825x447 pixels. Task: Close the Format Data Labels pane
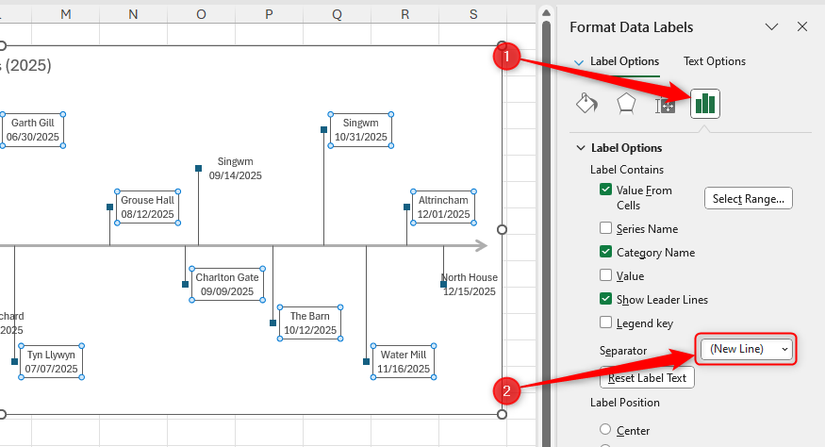pos(802,27)
